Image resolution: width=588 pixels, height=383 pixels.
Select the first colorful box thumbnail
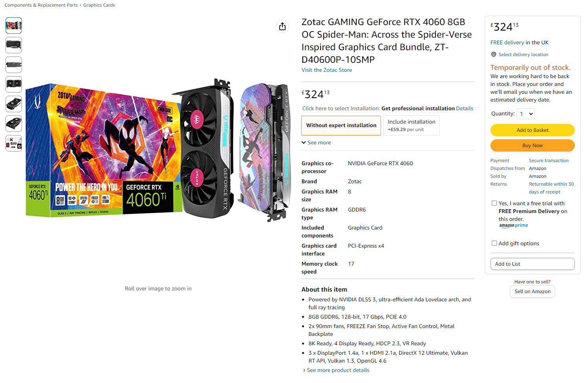[x=14, y=26]
